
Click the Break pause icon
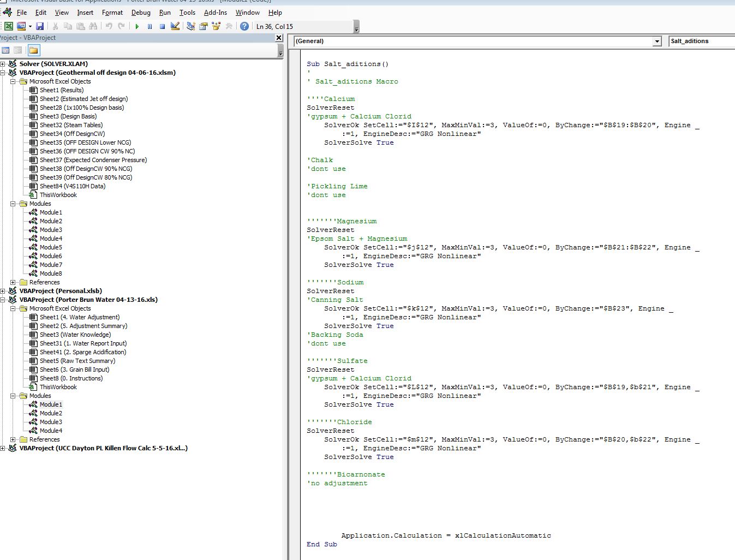(150, 26)
